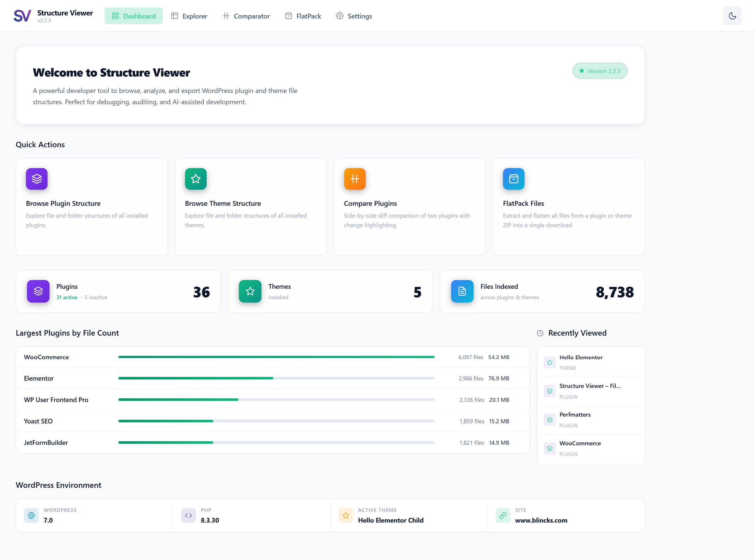Click the WooCommerce file count bar
The image size is (755, 560).
point(276,357)
